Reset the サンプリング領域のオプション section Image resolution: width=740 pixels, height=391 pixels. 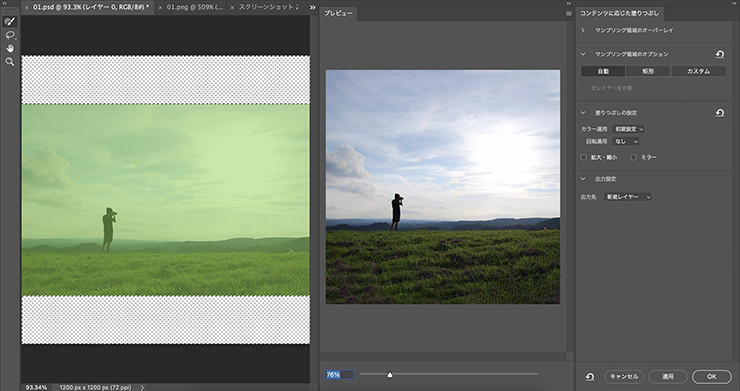[x=720, y=54]
